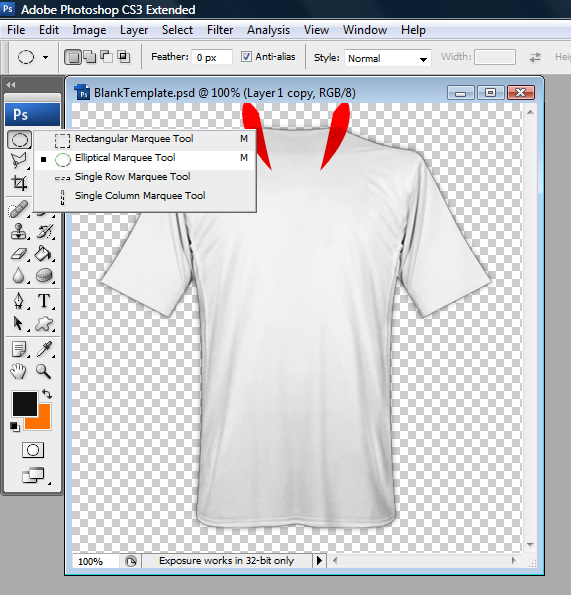Click the Ps logo at toolbox top
The width and height of the screenshot is (571, 595).
[33, 114]
